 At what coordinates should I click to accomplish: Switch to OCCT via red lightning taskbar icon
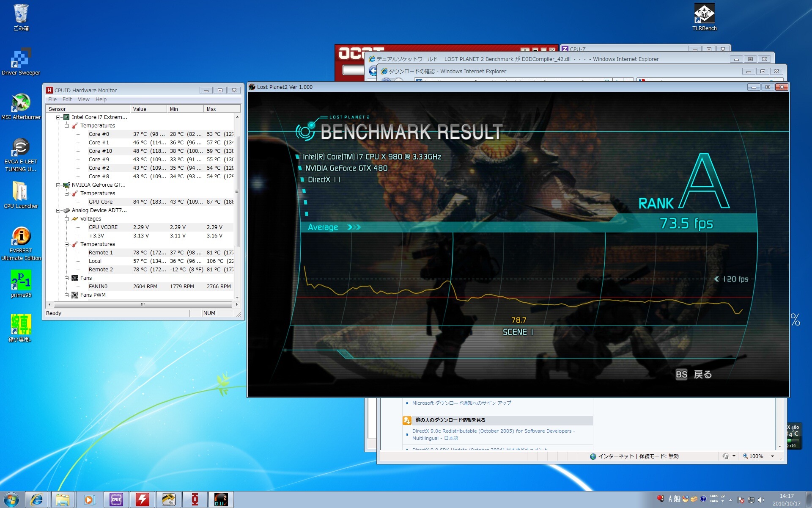pyautogui.click(x=142, y=500)
